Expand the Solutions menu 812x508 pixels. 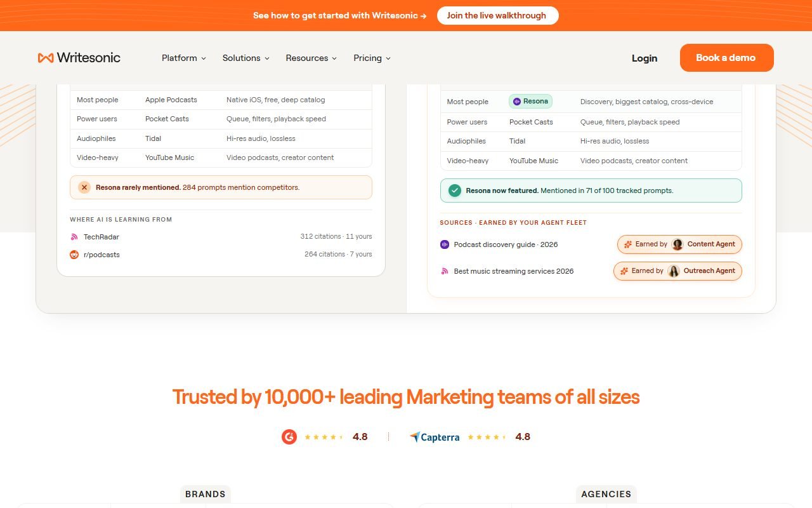coord(246,58)
